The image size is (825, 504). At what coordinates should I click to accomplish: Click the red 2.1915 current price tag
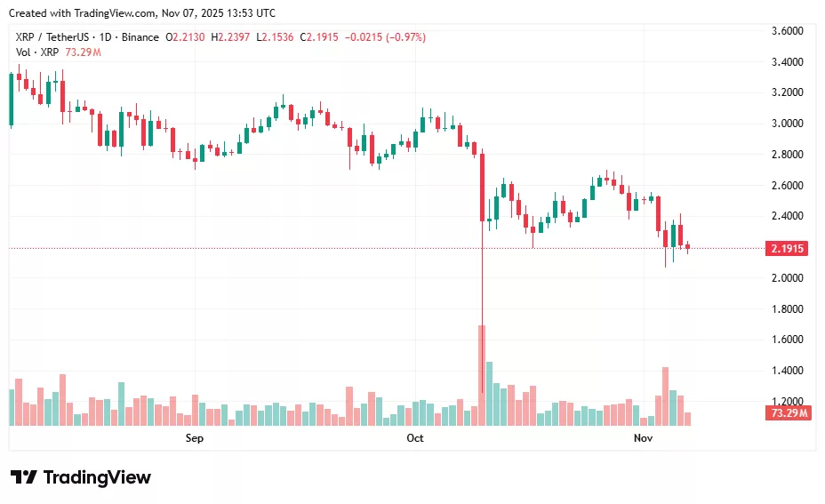click(x=787, y=249)
